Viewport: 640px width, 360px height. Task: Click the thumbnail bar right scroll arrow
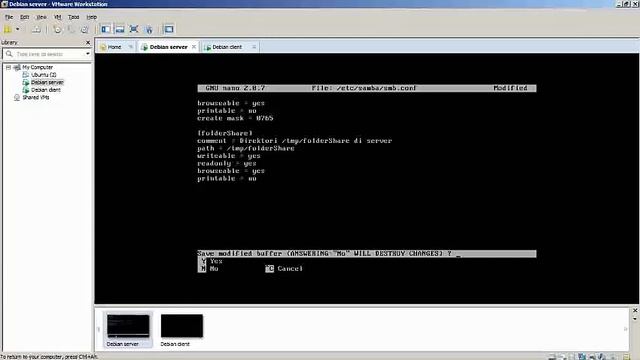coord(625,329)
